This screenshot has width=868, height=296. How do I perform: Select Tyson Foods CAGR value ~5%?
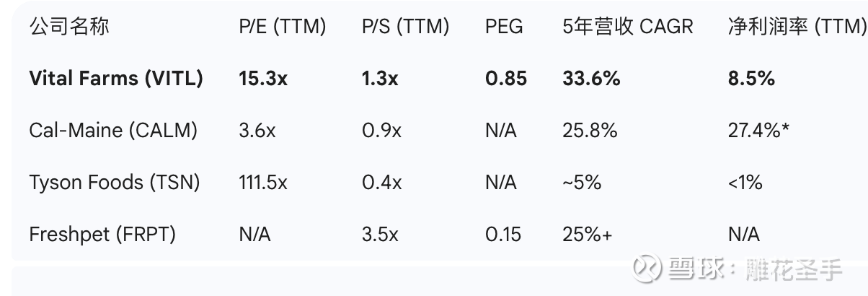(582, 183)
